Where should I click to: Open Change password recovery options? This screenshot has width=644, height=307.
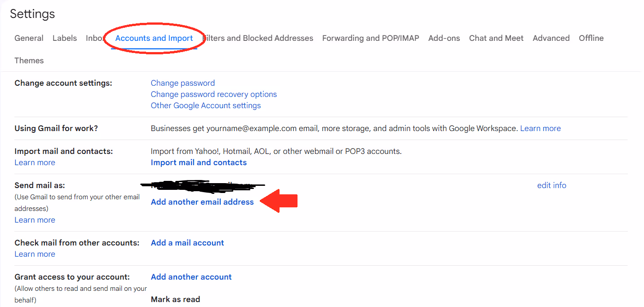click(214, 94)
